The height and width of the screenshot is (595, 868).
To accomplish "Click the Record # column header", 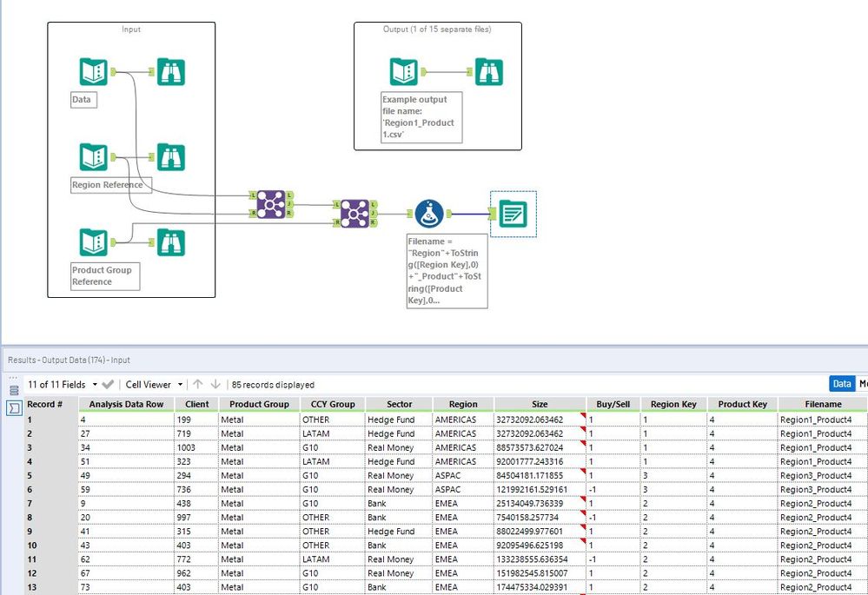I will 45,404.
